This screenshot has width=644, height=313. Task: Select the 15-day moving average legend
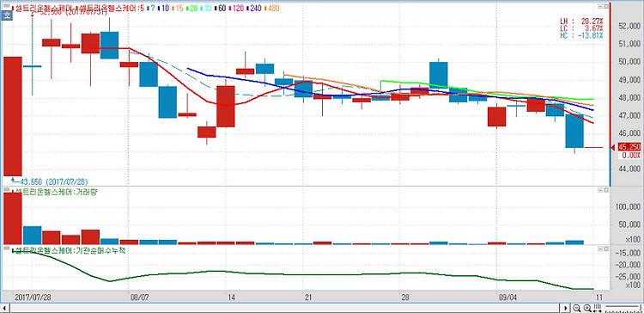click(178, 9)
